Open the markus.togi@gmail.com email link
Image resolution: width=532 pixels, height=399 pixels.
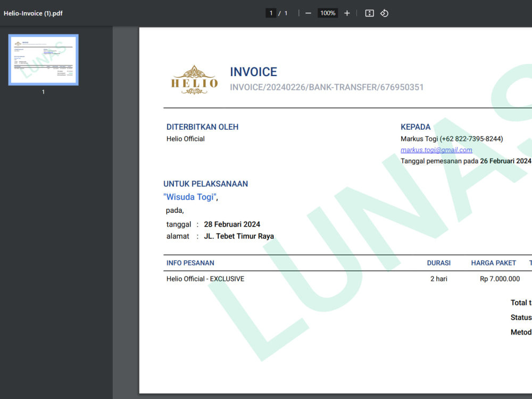436,149
